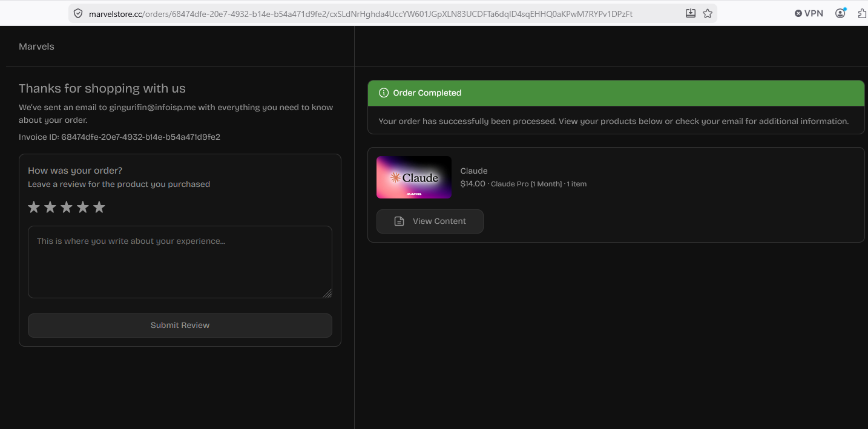The height and width of the screenshot is (429, 868).
Task: Click the How was your order? heading
Action: coord(75,171)
